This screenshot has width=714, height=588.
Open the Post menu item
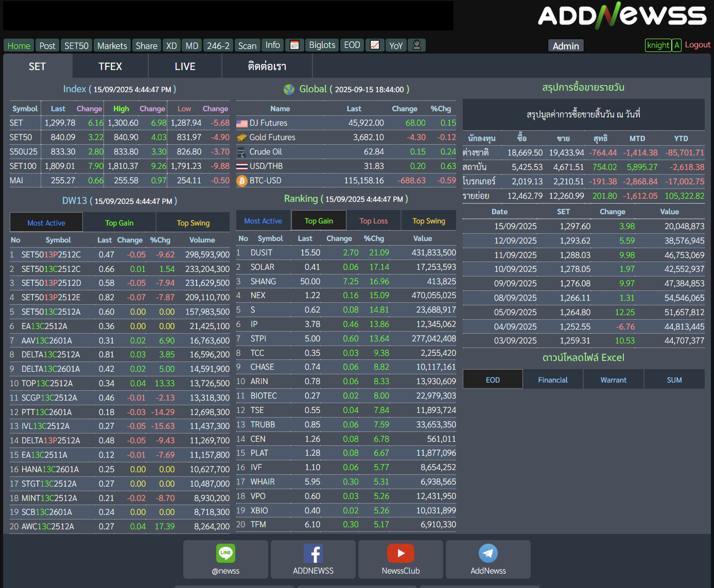pyautogui.click(x=47, y=45)
